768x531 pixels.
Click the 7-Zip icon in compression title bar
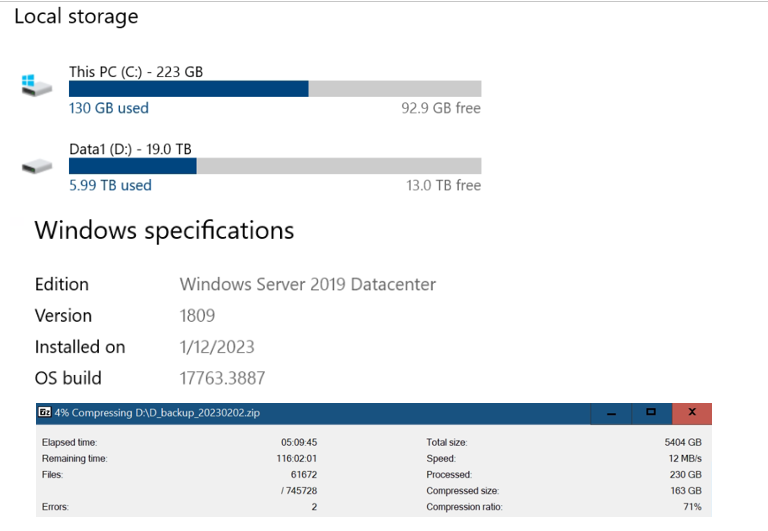click(45, 412)
